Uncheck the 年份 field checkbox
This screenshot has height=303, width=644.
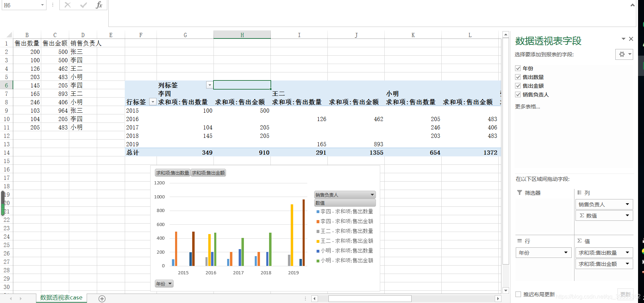coord(518,68)
